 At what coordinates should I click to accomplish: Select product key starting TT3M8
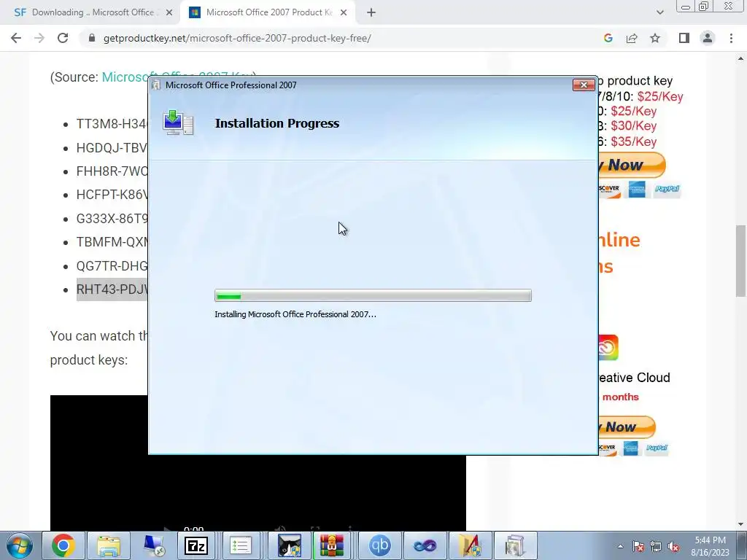click(x=112, y=124)
